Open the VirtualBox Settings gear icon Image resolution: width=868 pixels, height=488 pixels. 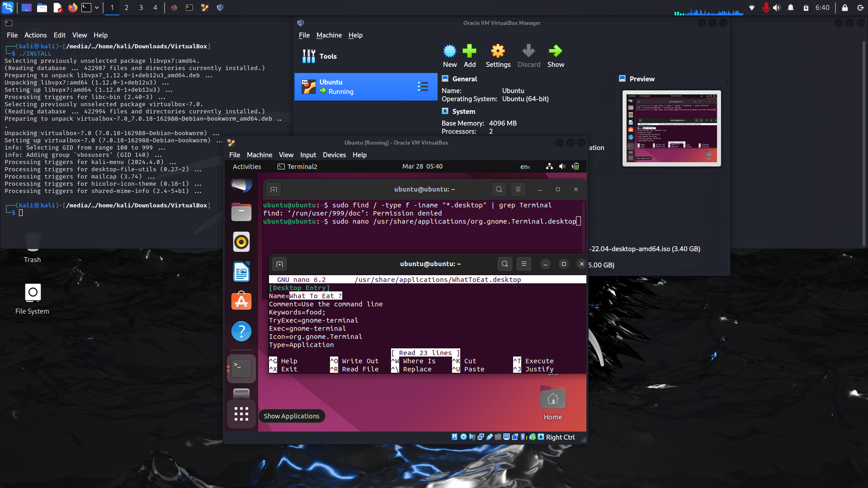click(498, 51)
